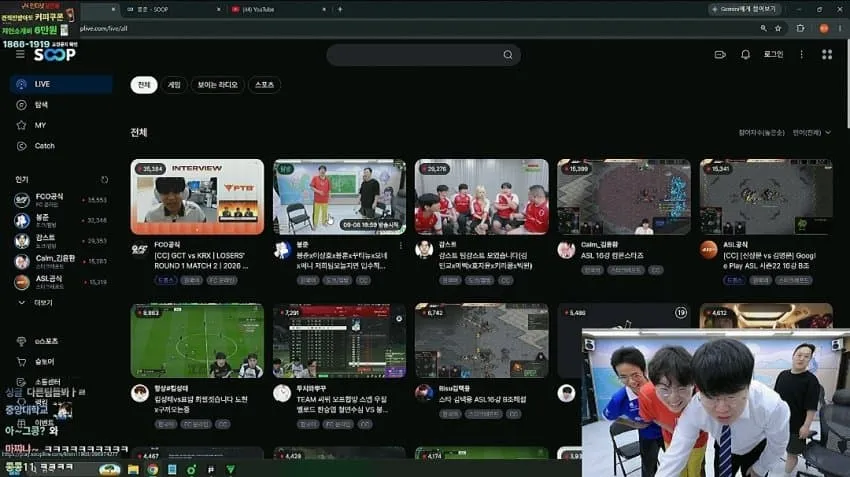Select the 스포츠 category chip
Viewport: 850px width, 477px height.
(x=265, y=85)
